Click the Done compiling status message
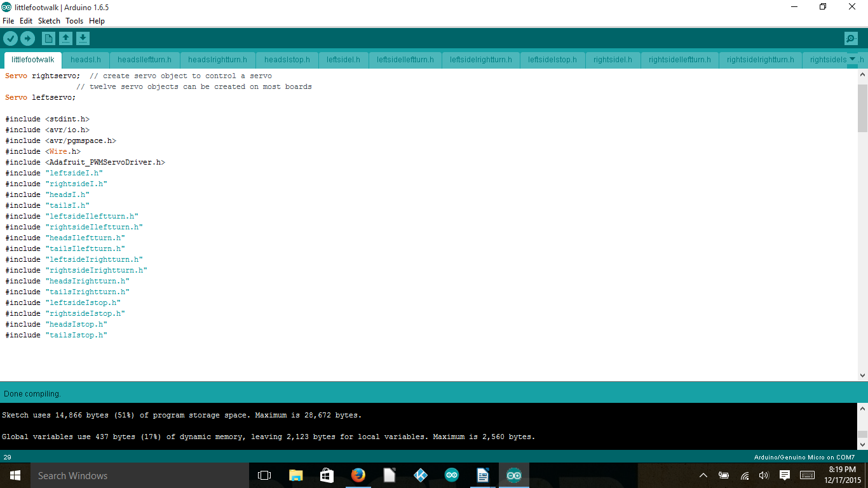This screenshot has width=868, height=488. [32, 394]
